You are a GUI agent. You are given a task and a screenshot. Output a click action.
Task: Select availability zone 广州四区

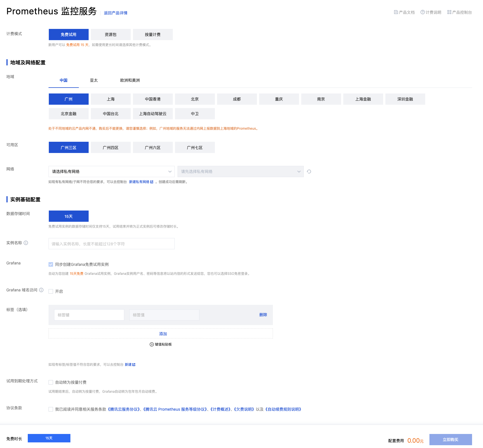[111, 147]
